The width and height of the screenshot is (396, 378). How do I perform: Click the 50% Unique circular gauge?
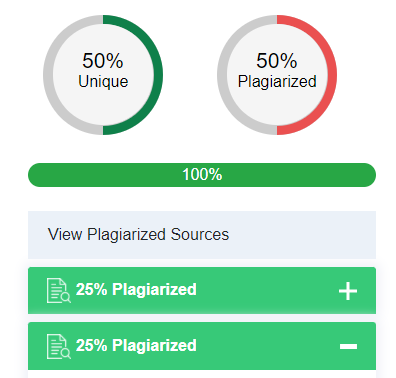tap(103, 75)
